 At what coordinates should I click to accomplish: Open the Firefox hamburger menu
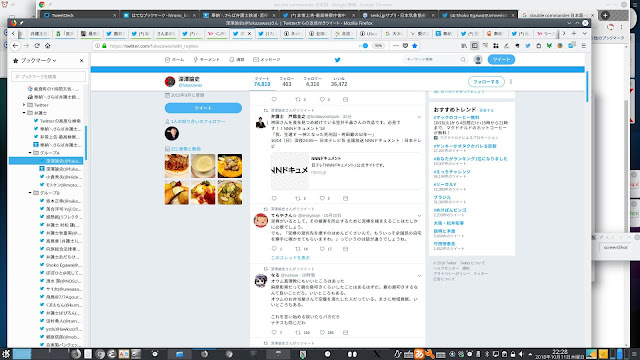(584, 46)
